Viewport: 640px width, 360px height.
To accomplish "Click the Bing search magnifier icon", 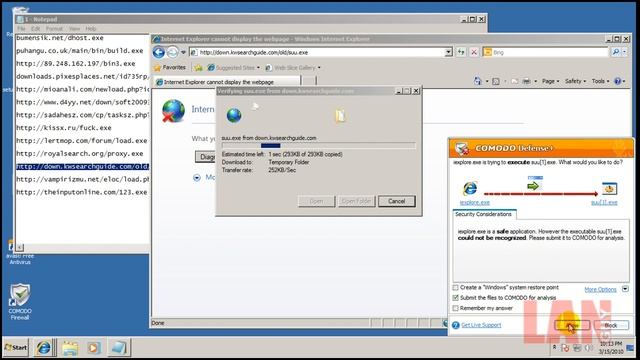I will click(x=616, y=52).
